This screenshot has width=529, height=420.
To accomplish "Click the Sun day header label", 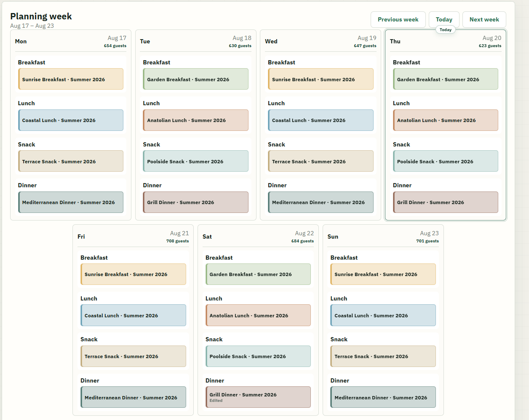I will (333, 237).
